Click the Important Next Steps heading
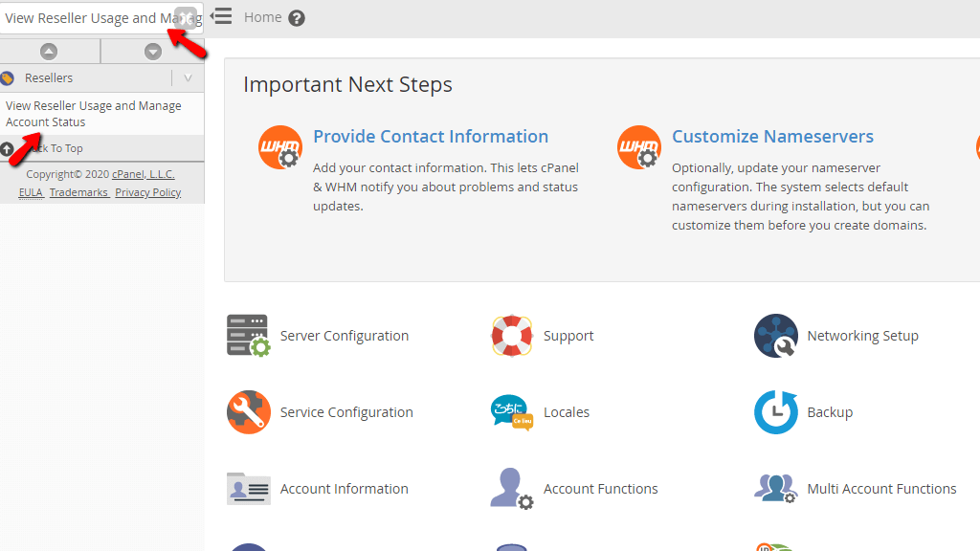980x551 pixels. pyautogui.click(x=347, y=84)
